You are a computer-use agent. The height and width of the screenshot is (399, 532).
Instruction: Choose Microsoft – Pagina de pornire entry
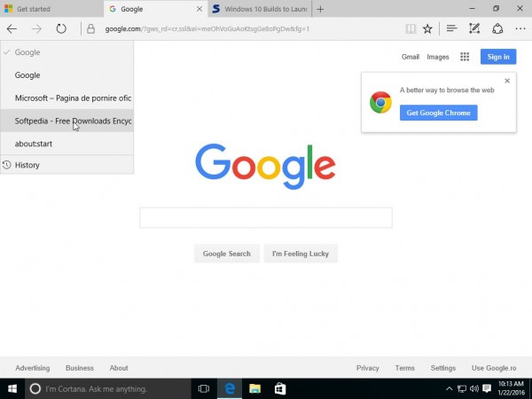[x=67, y=98]
